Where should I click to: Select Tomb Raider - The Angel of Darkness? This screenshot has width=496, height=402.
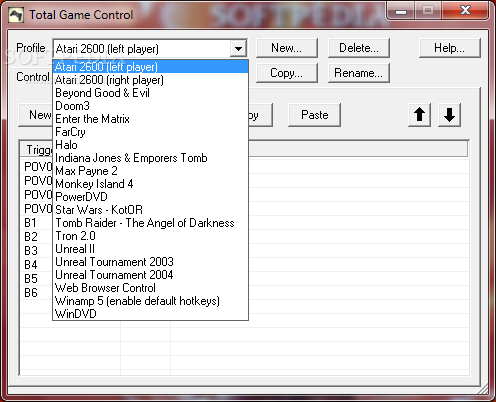click(150, 223)
